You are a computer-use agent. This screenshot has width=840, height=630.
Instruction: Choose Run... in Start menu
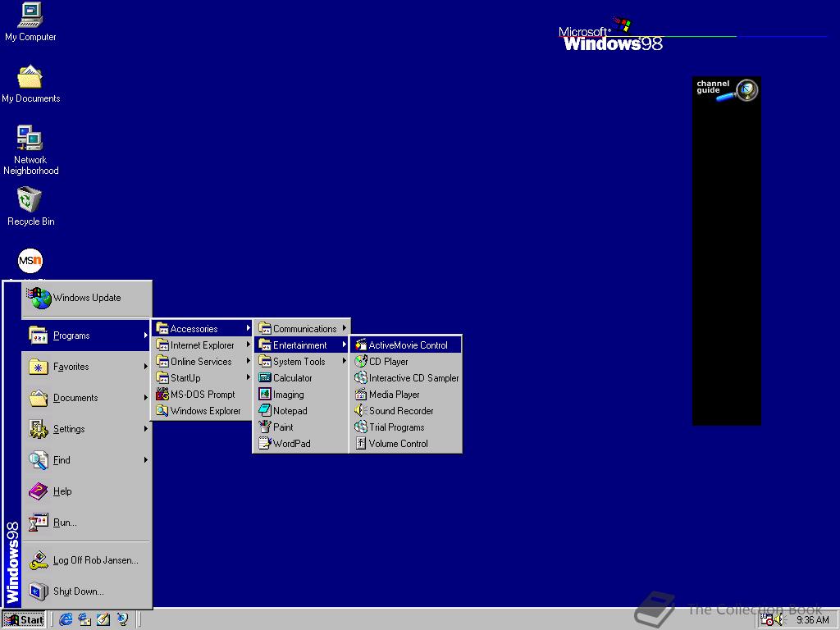click(x=85, y=522)
